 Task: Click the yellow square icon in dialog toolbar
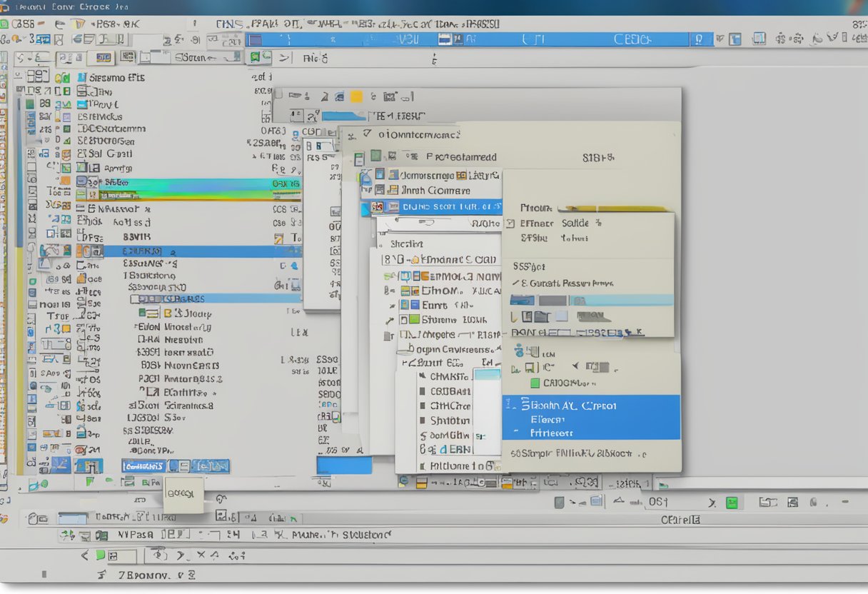click(356, 96)
